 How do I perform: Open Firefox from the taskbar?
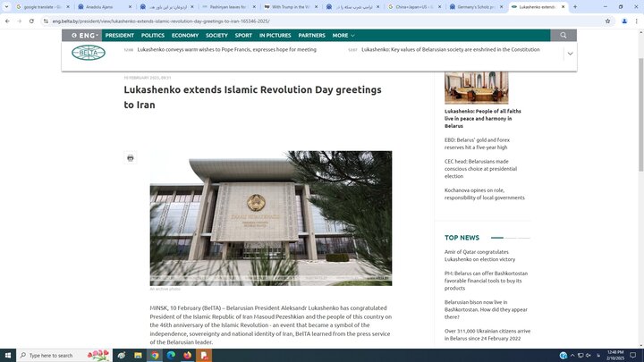click(188, 355)
